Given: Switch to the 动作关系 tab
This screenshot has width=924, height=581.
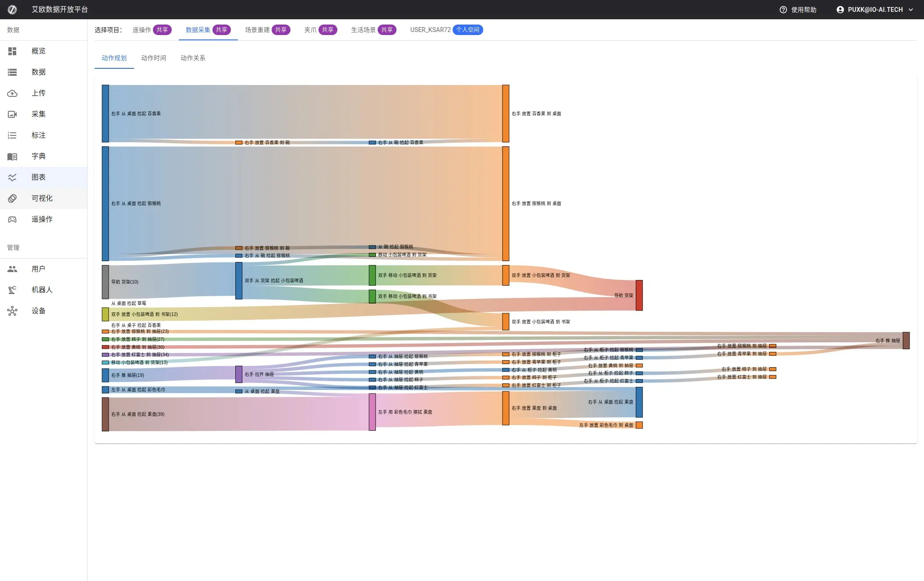Looking at the screenshot, I should tap(193, 58).
